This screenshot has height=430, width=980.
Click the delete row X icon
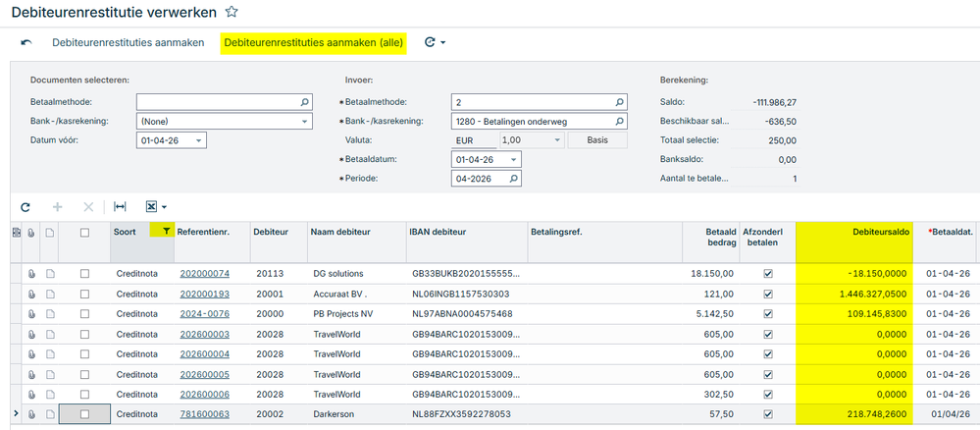point(88,206)
